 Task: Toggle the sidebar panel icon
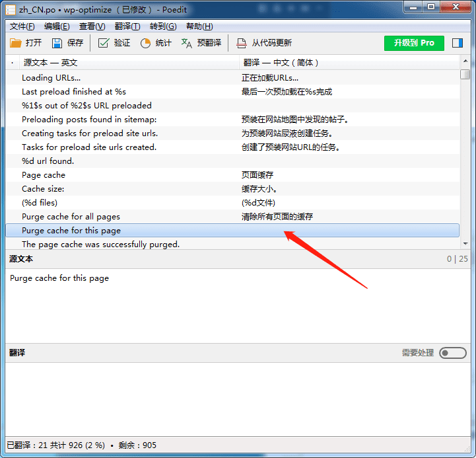point(457,43)
